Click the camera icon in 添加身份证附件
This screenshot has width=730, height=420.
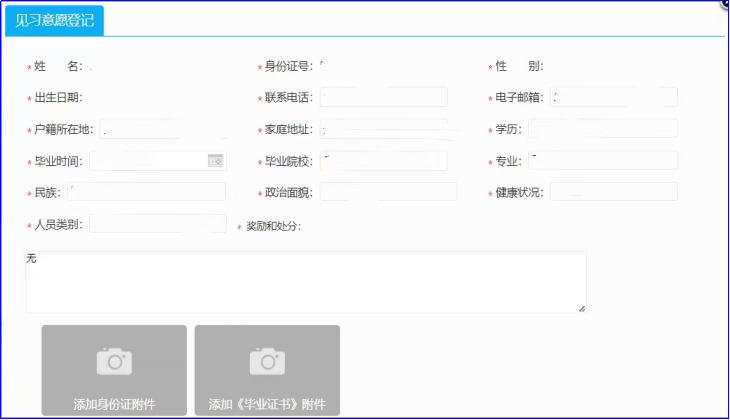click(114, 361)
